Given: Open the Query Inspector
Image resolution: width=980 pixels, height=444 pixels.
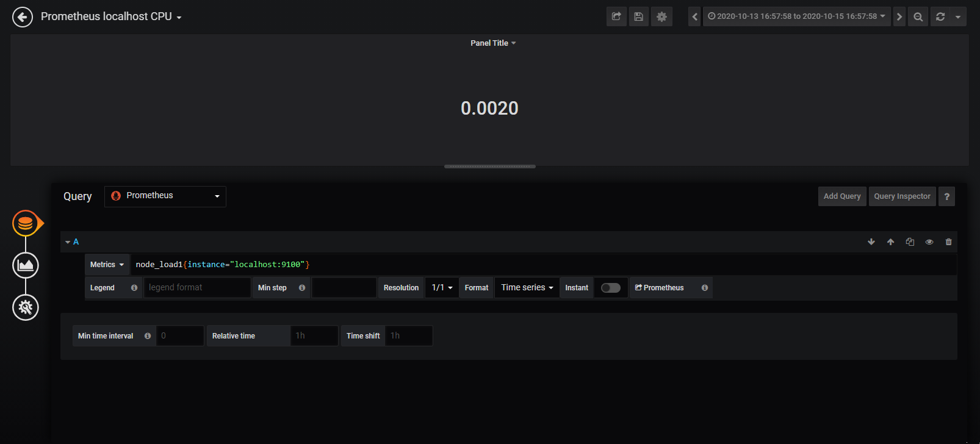Looking at the screenshot, I should (902, 196).
